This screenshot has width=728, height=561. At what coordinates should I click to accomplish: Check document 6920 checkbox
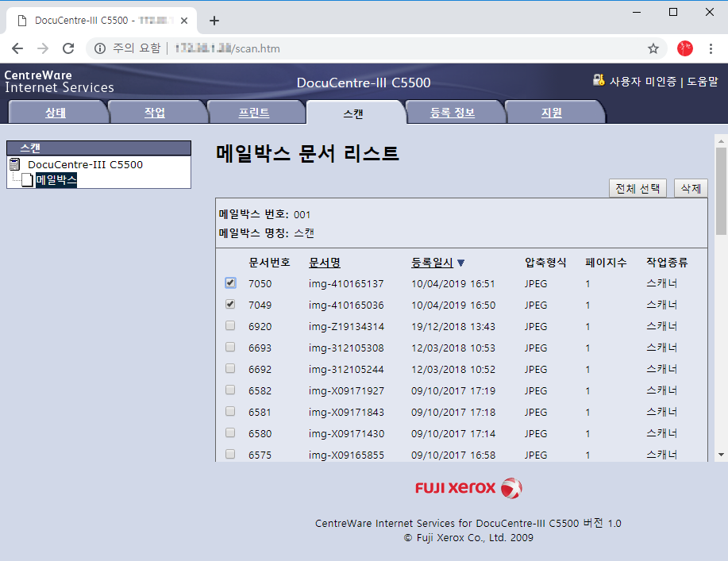click(x=230, y=325)
